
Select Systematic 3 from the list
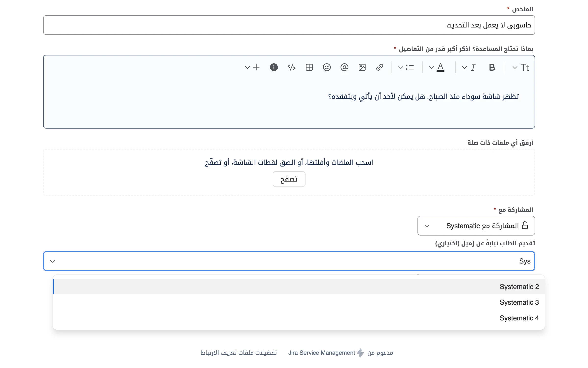[x=299, y=302]
